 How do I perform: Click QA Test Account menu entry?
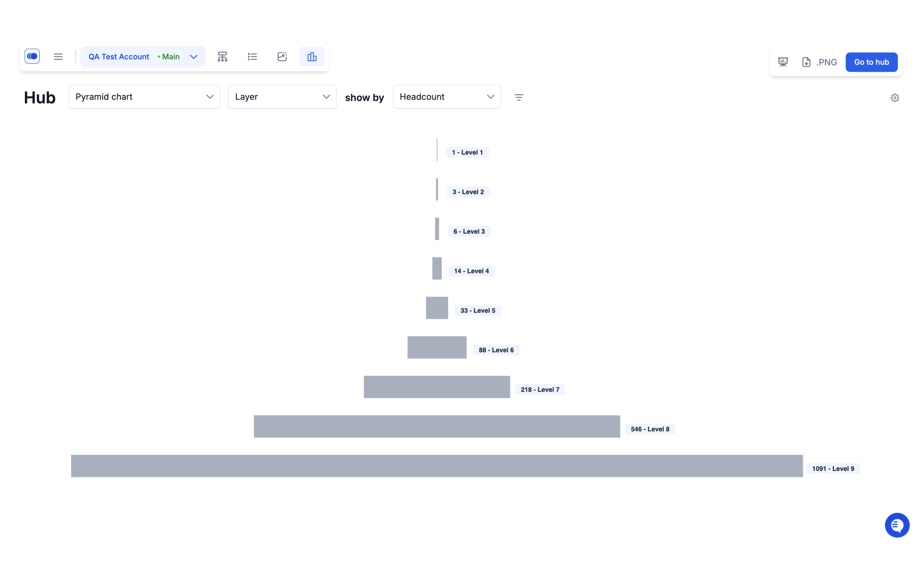(x=118, y=57)
